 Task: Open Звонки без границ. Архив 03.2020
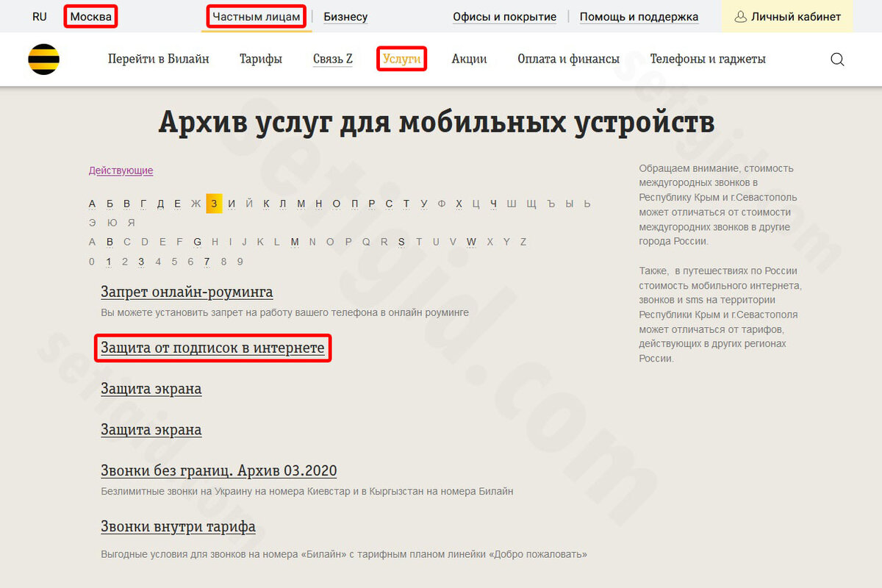[x=218, y=471]
